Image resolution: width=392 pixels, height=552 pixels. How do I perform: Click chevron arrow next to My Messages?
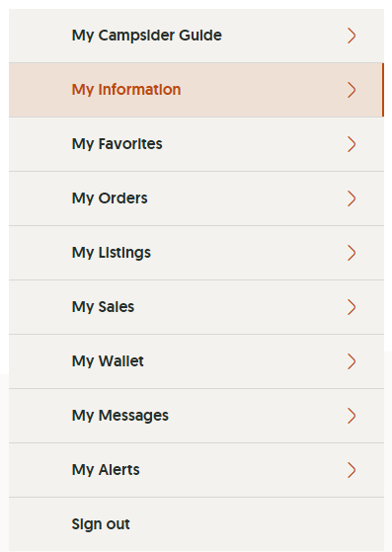(352, 416)
